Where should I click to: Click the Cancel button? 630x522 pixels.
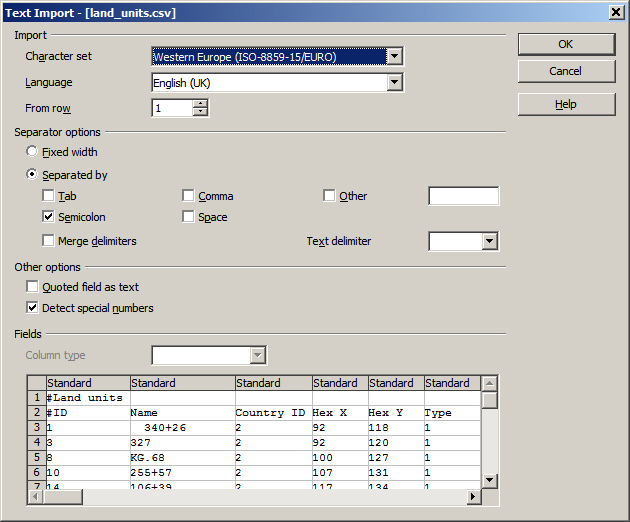click(x=566, y=71)
